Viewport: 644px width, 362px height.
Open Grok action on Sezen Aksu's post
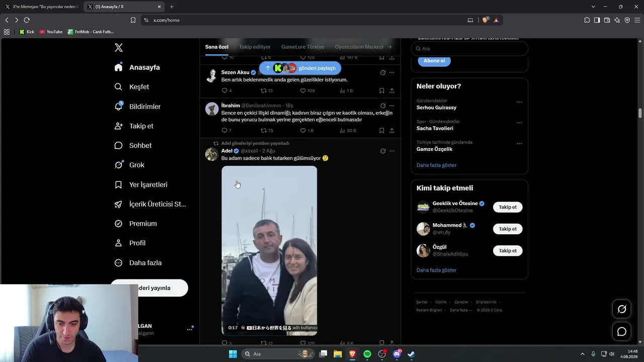pos(383,72)
